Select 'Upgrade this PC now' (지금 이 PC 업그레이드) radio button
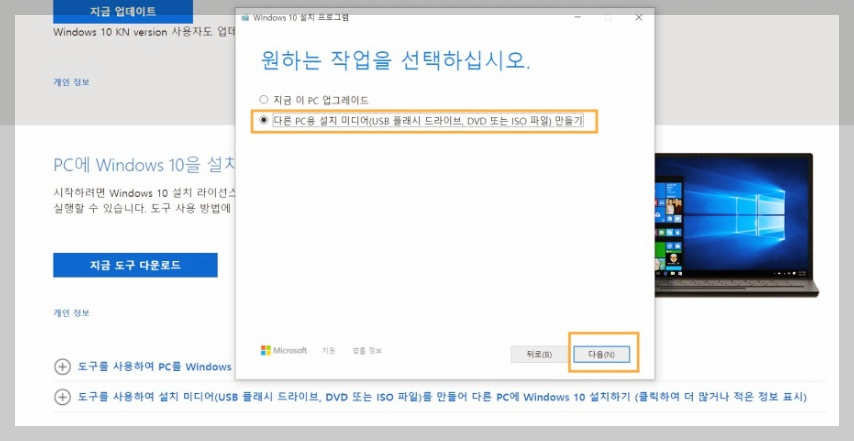Viewport: 854px width, 441px height. pyautogui.click(x=264, y=100)
